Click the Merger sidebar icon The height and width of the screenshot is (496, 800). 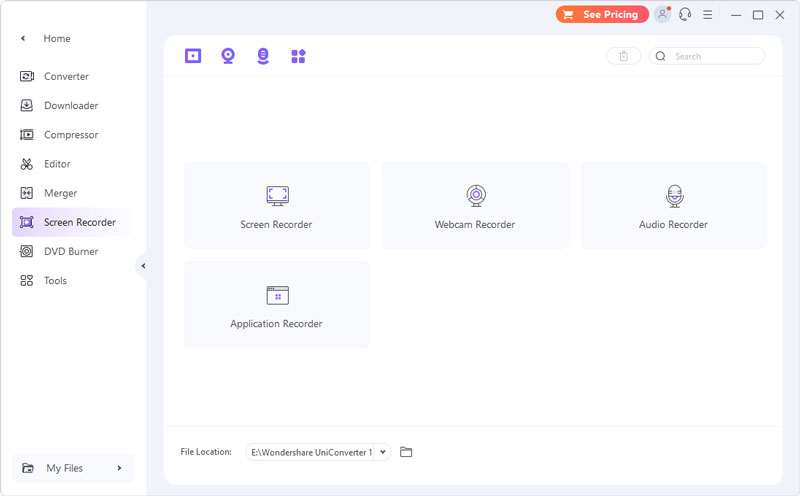tap(27, 193)
